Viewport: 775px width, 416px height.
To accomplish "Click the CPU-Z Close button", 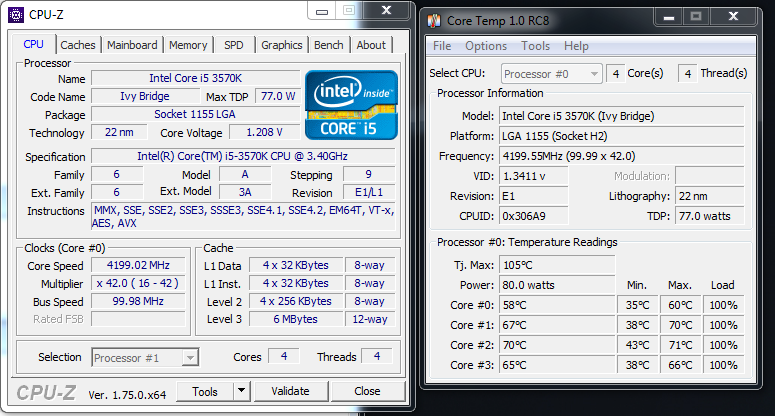I will pyautogui.click(x=367, y=391).
